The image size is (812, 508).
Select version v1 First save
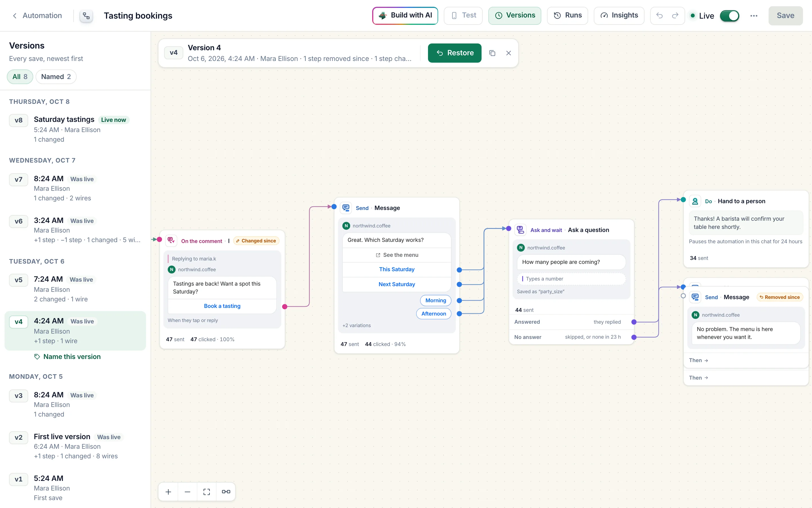pyautogui.click(x=75, y=488)
